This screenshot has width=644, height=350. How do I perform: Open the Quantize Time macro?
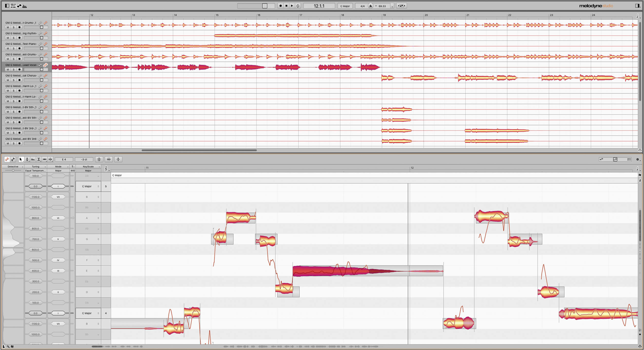[109, 159]
